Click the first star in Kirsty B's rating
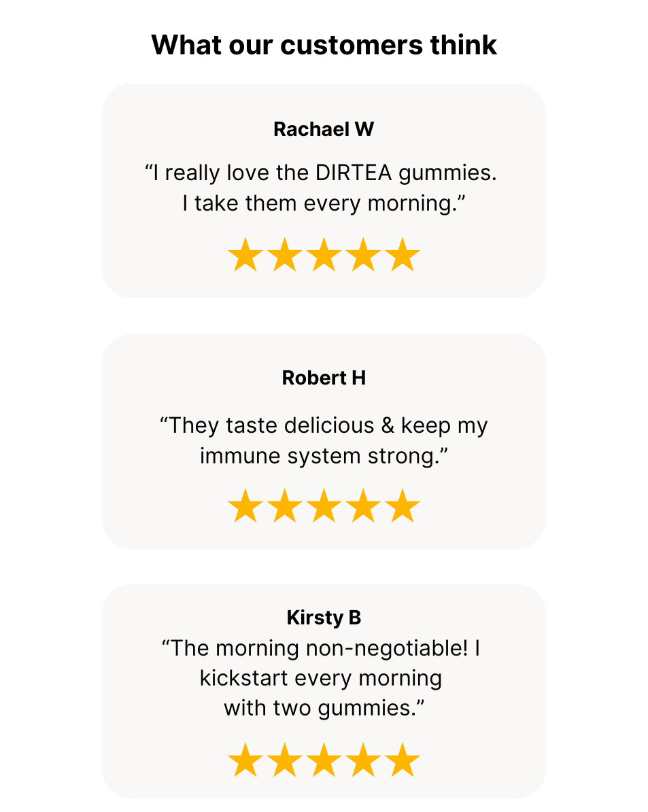 coord(245,760)
